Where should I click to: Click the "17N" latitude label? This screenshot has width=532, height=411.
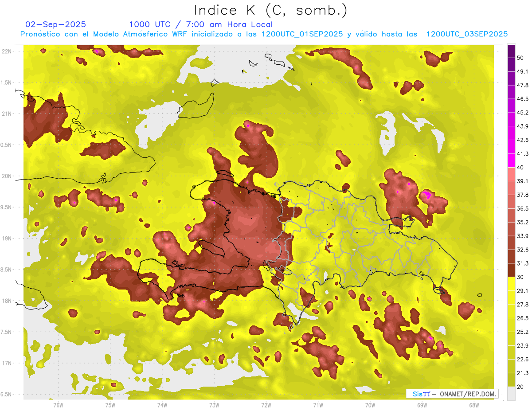(x=7, y=363)
